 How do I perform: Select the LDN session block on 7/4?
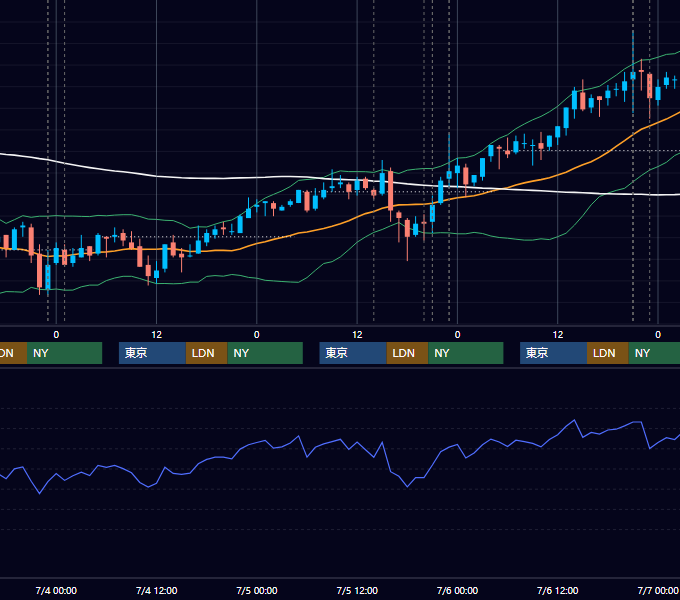[206, 353]
